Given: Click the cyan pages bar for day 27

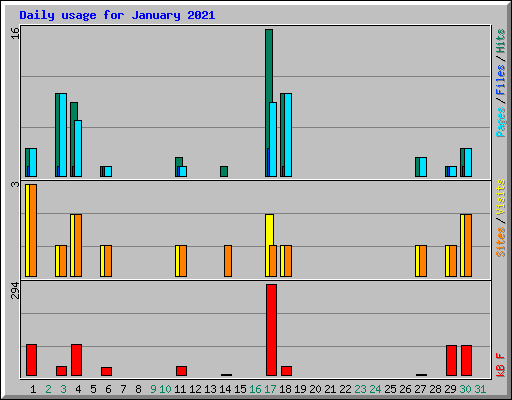Looking at the screenshot, I should pyautogui.click(x=423, y=167).
